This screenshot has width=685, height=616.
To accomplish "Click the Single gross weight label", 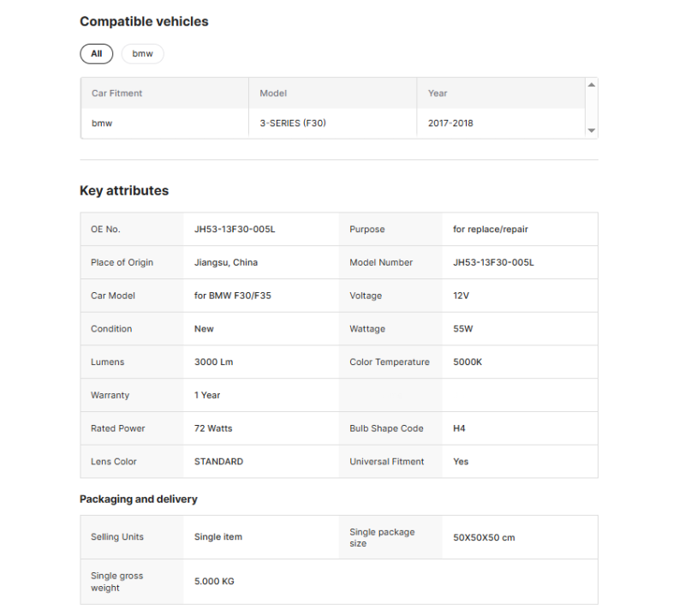I will coord(116,582).
